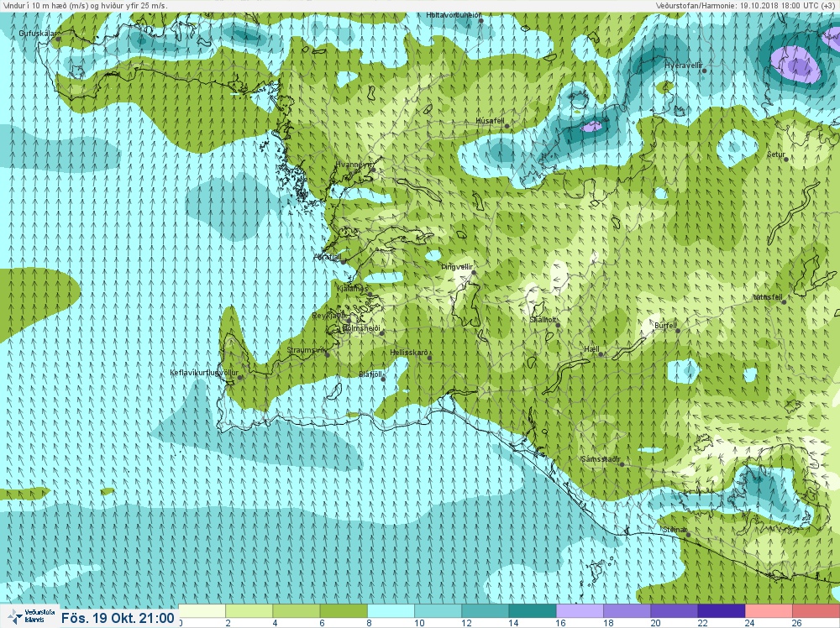Click the date label Fös. 19 Okt. 21:00
The width and height of the screenshot is (840, 628).
coord(118,618)
